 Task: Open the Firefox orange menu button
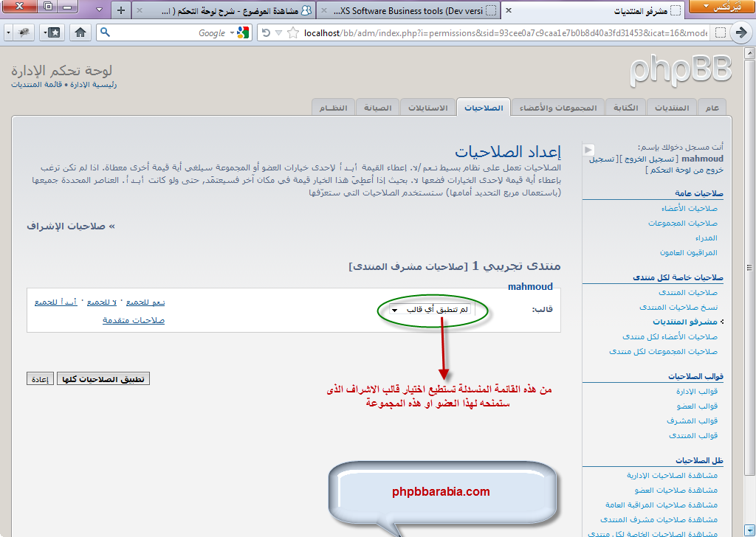[x=722, y=6]
